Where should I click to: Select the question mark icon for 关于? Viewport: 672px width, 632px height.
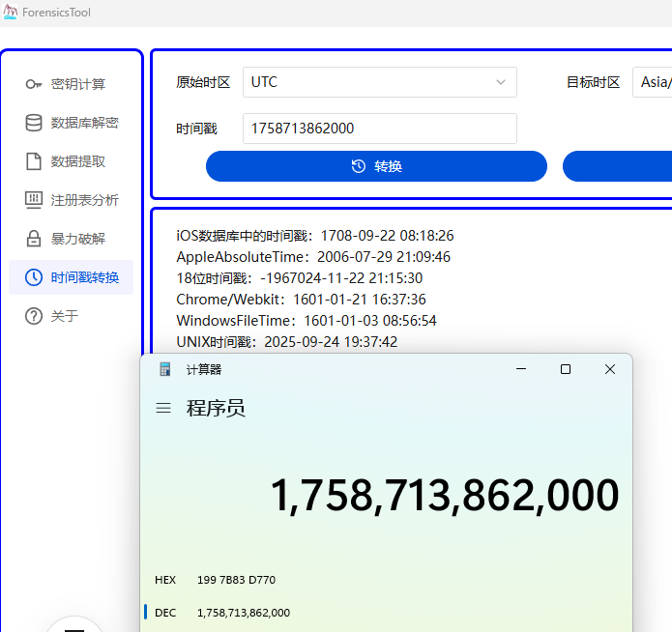tap(34, 316)
